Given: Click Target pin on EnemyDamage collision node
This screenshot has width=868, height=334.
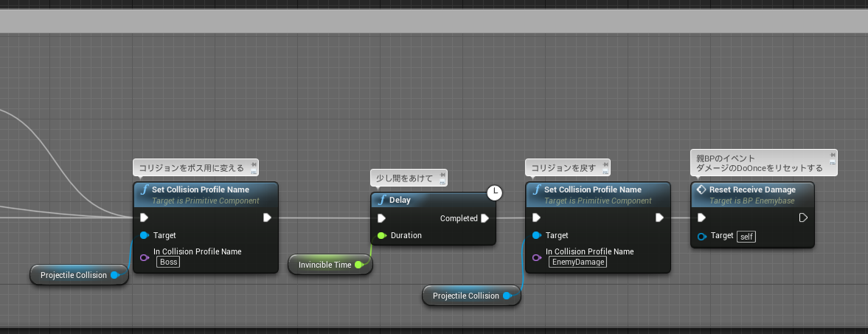Looking at the screenshot, I should (x=536, y=235).
